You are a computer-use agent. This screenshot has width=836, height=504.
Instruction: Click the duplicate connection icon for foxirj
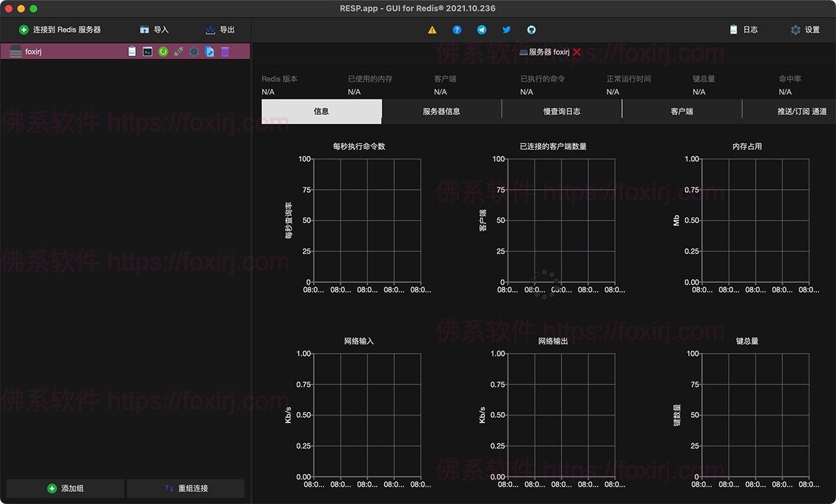coord(210,52)
